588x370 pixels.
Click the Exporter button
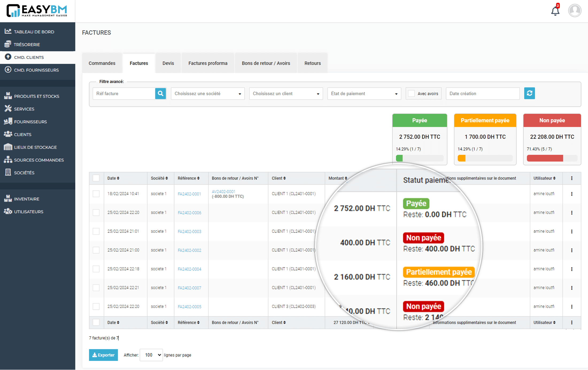pos(103,355)
